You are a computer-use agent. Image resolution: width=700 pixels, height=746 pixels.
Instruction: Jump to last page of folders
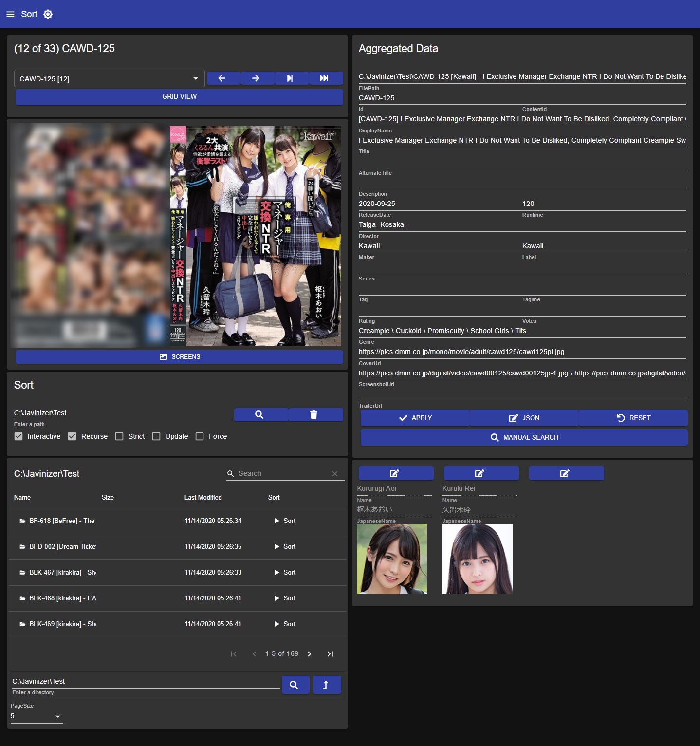331,654
